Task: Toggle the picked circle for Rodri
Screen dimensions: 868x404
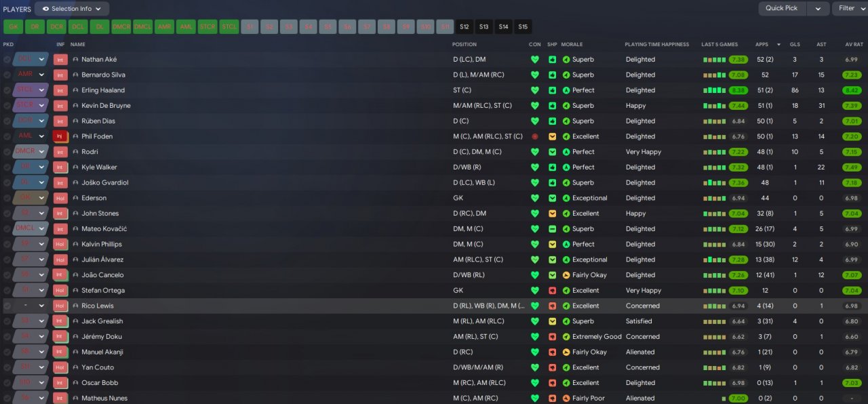Action: (7, 152)
